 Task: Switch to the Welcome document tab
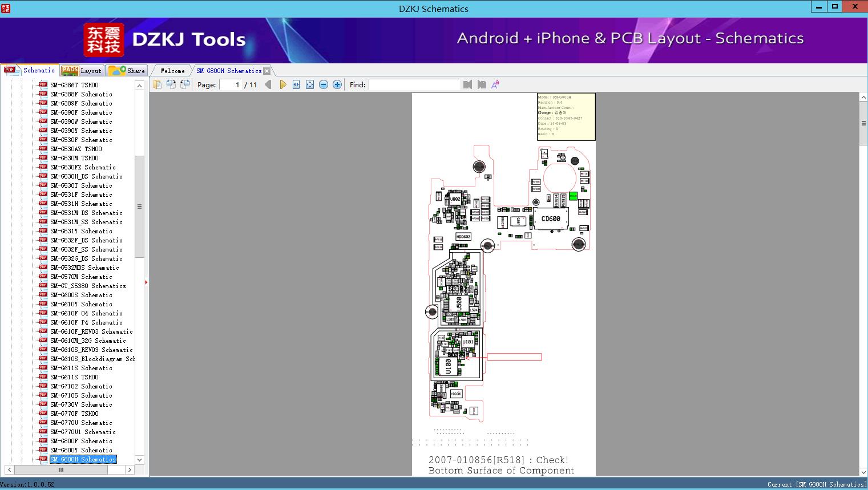(172, 71)
